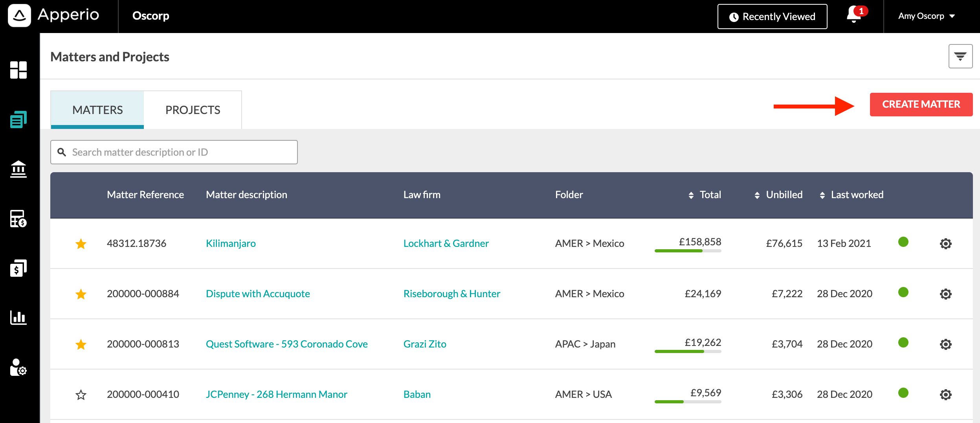
Task: Click matter reference 200000-000813
Action: click(143, 344)
